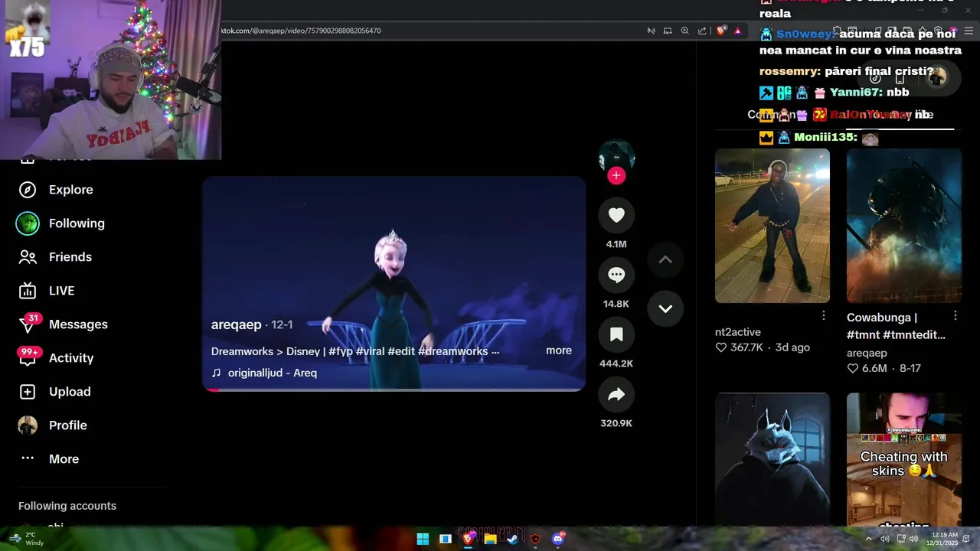Expand caption with 'more'
980x551 pixels.
[559, 350]
